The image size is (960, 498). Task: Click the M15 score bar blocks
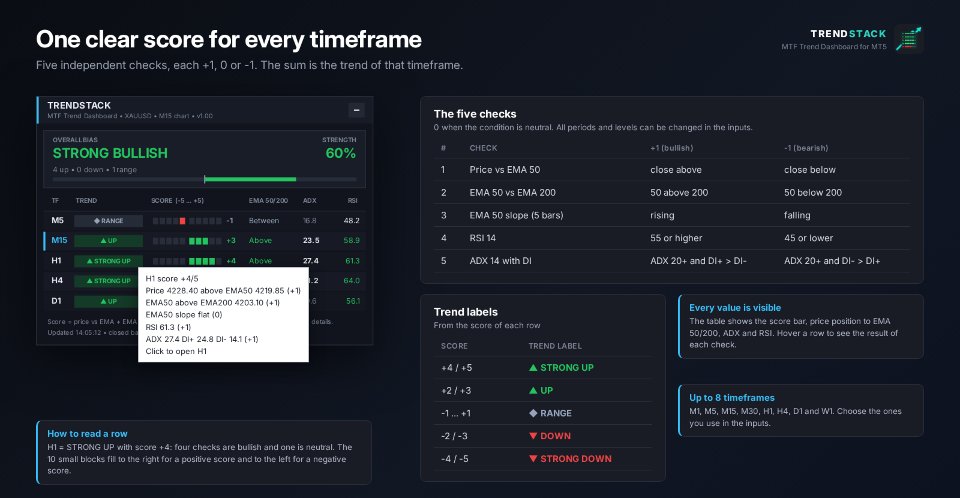pos(187,241)
